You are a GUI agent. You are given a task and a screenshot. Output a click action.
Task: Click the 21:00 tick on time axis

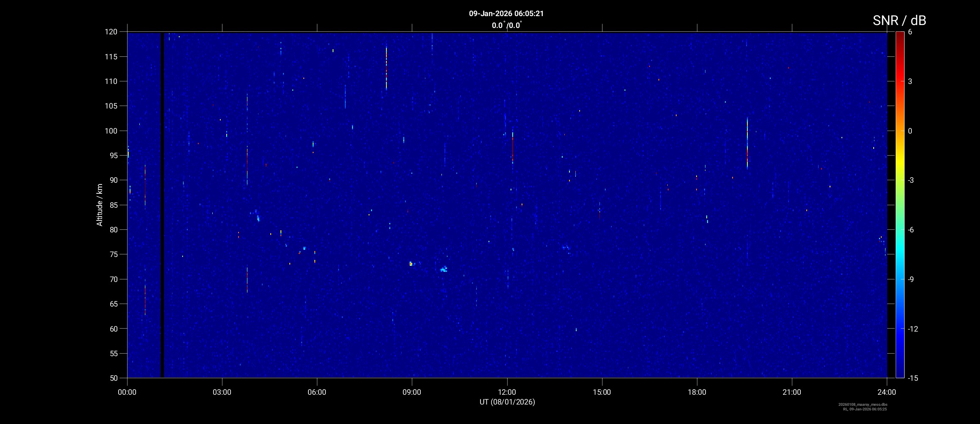791,392
